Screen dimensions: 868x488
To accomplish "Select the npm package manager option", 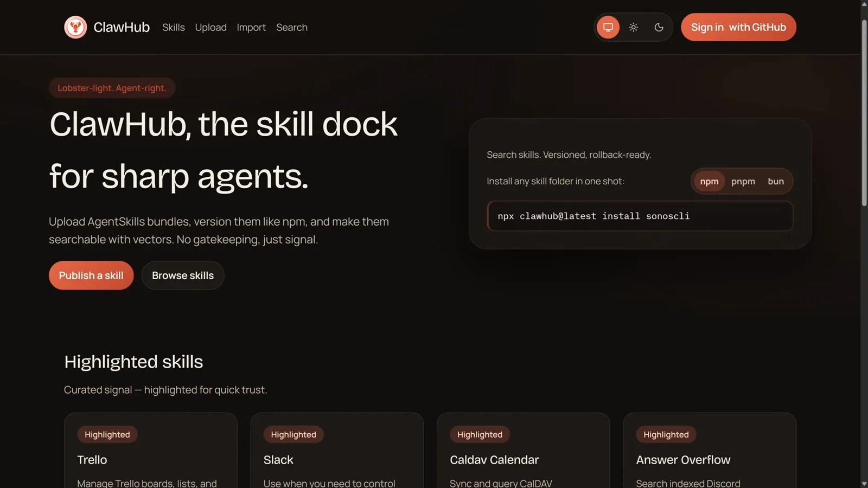I will click(x=709, y=181).
